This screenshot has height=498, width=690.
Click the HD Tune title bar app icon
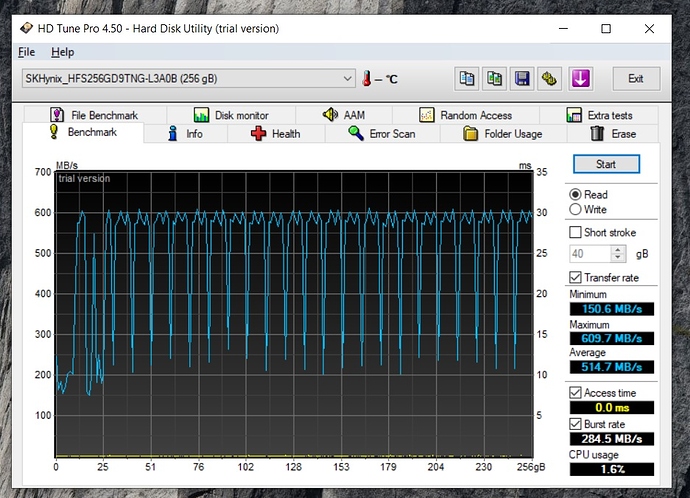[x=26, y=28]
